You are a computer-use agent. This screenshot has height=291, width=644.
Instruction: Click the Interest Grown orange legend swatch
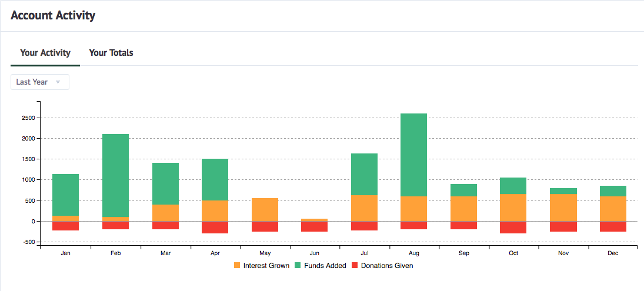tap(237, 266)
